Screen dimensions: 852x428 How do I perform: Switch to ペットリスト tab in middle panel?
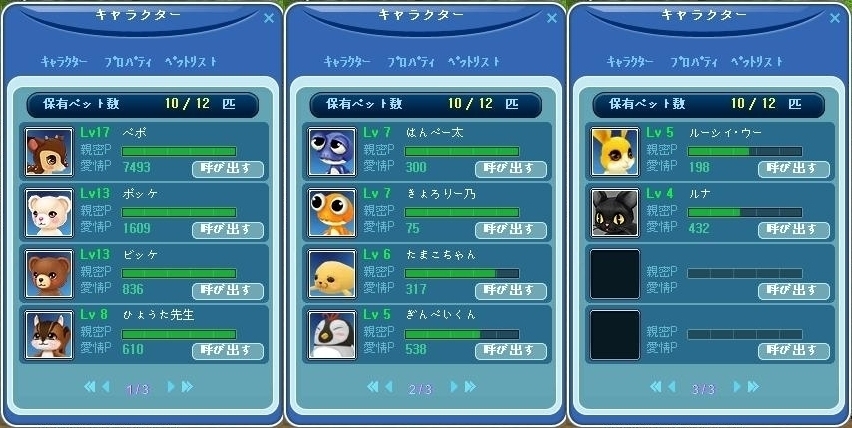pyautogui.click(x=474, y=62)
